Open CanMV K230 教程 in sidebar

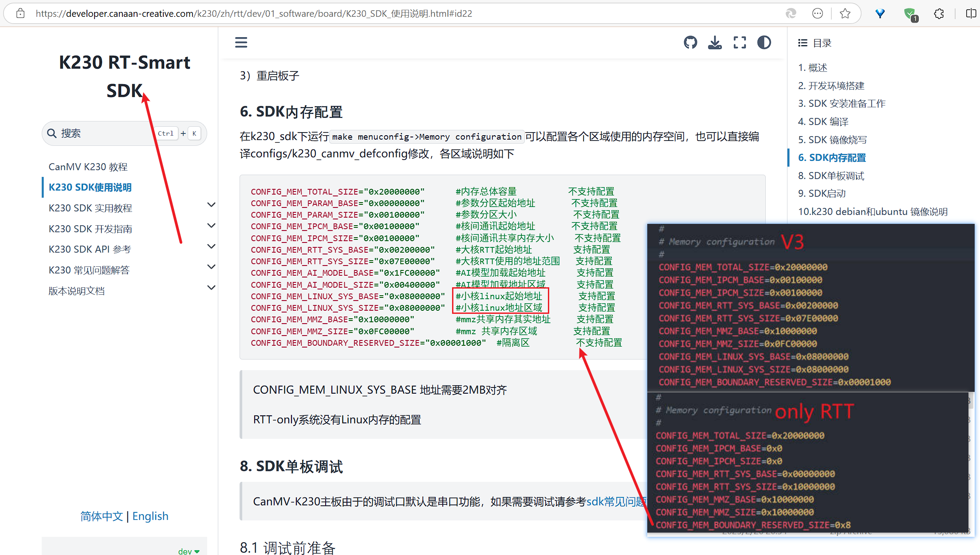coord(88,167)
